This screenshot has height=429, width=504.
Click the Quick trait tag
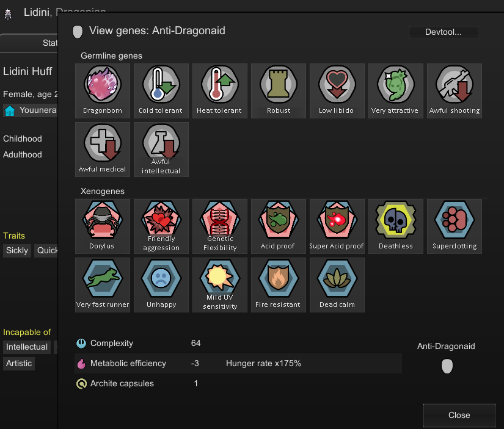47,250
